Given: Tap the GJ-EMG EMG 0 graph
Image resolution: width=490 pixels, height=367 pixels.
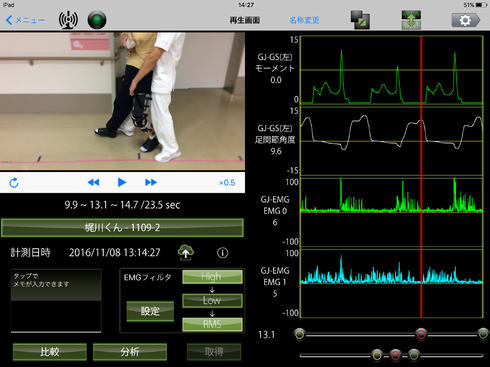Looking at the screenshot, I should (392, 212).
